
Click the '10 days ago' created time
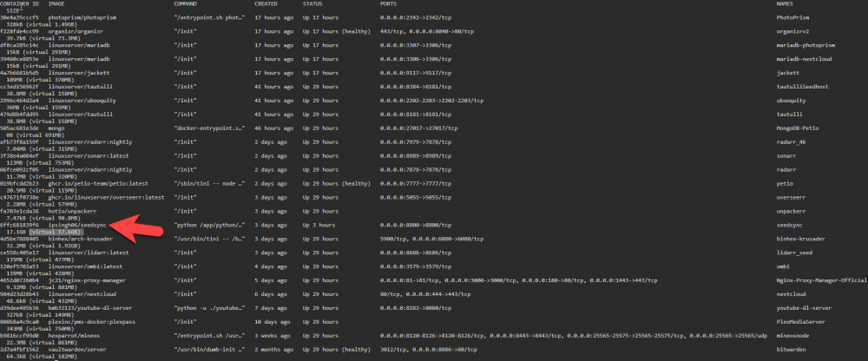[273, 322]
